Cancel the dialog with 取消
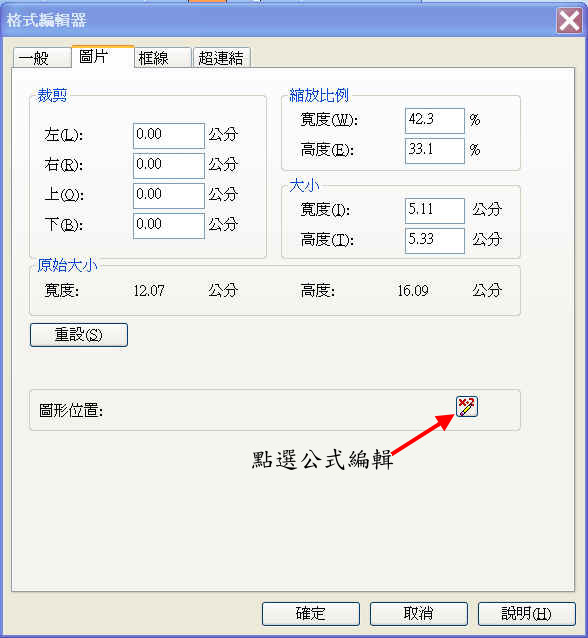 419,614
